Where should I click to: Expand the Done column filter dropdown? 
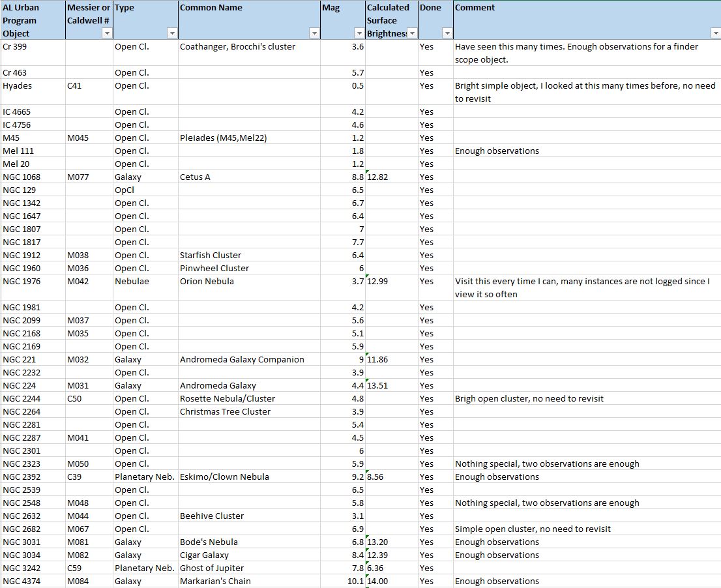447,33
